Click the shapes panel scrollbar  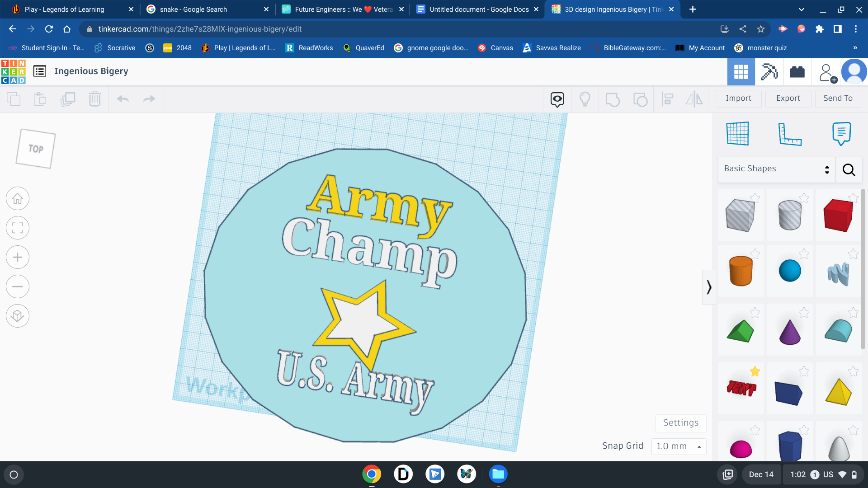[x=863, y=269]
